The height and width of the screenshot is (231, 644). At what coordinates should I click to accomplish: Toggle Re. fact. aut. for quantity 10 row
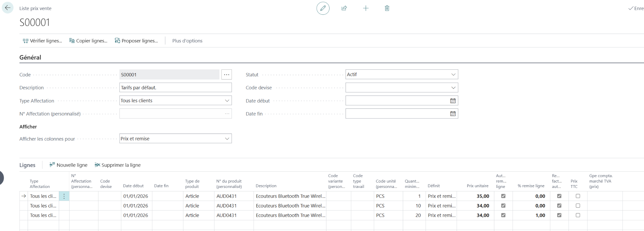point(559,206)
